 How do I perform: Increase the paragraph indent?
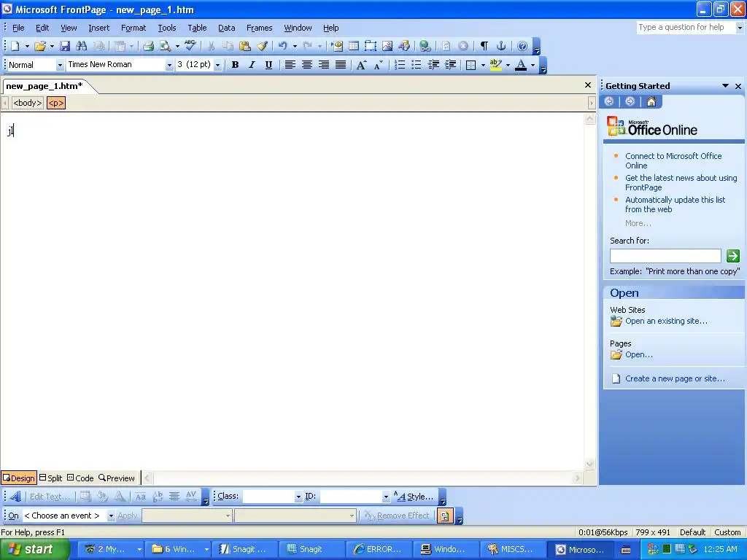[x=450, y=65]
